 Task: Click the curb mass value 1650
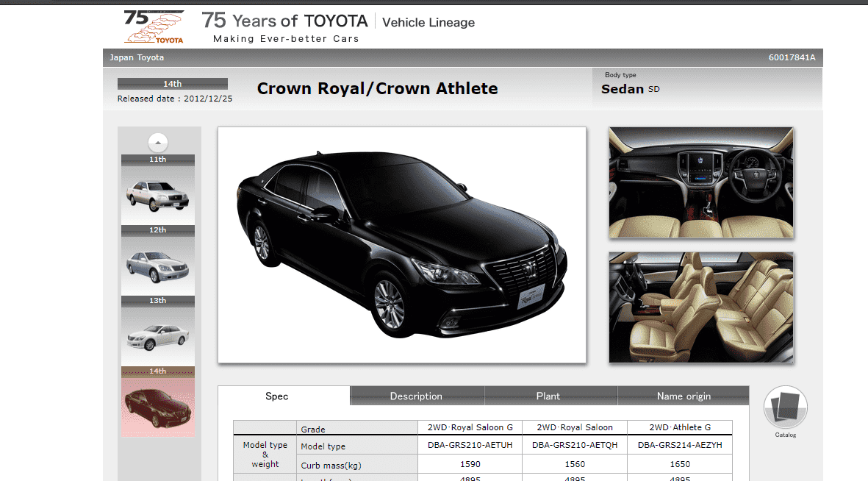pos(680,464)
